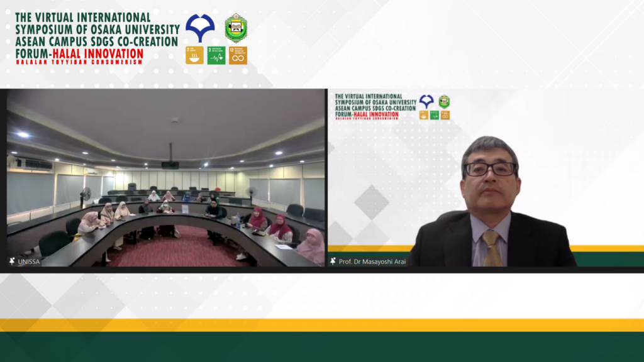Click the green UNISSA crest in top banner

(x=236, y=28)
